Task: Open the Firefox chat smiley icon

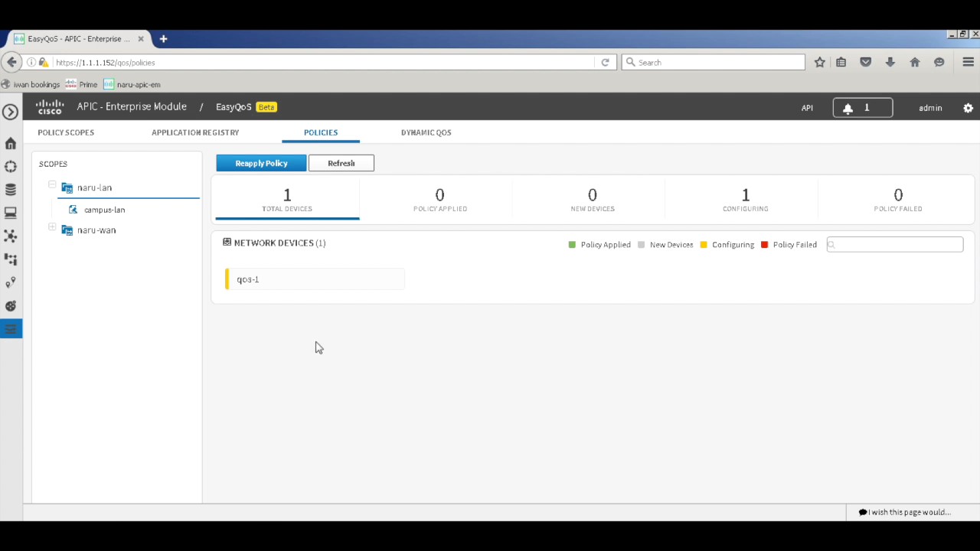Action: coord(939,62)
